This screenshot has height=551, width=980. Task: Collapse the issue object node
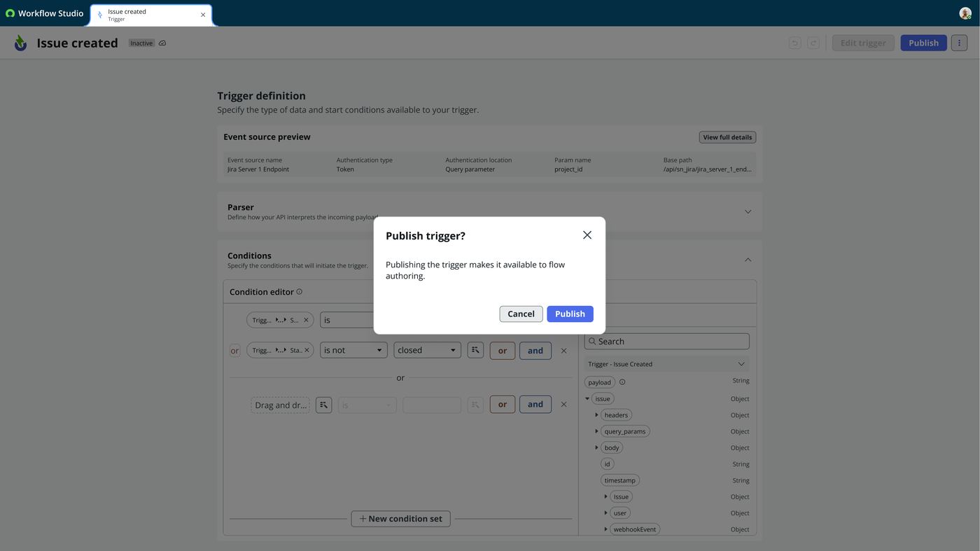(x=587, y=399)
